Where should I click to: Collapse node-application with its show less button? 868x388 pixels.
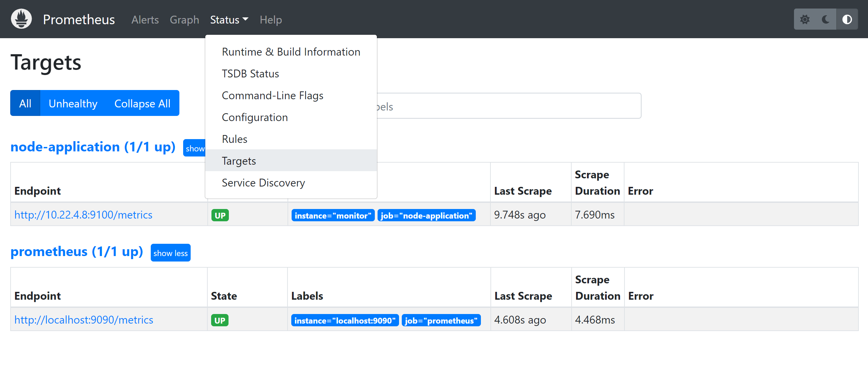(195, 148)
